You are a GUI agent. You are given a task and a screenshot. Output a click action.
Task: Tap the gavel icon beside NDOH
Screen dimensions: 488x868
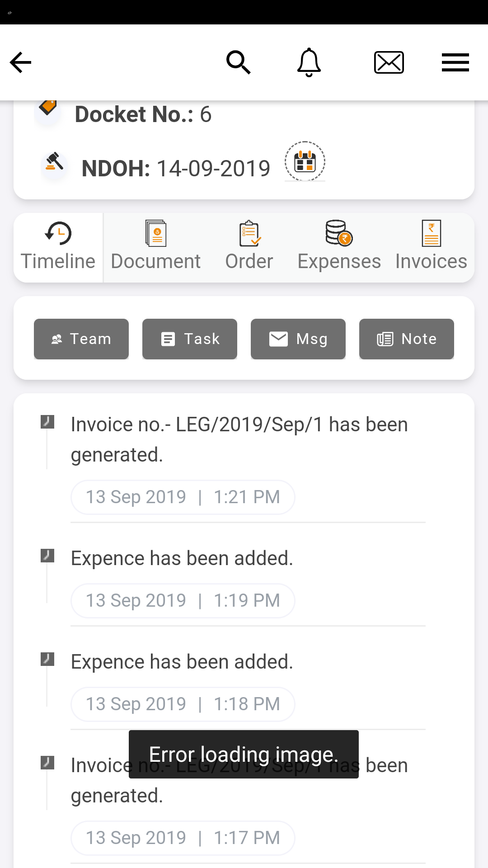[x=54, y=162]
